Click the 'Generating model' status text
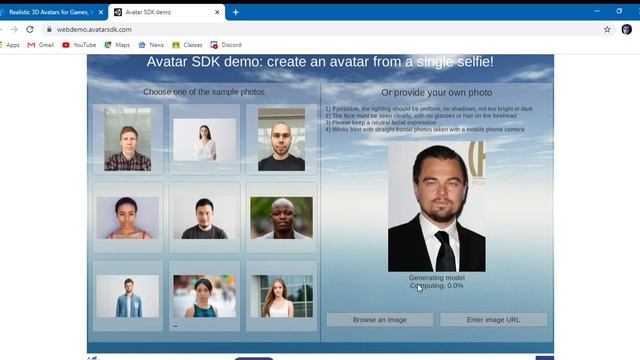Screen dimensions: 640x360 point(437,278)
